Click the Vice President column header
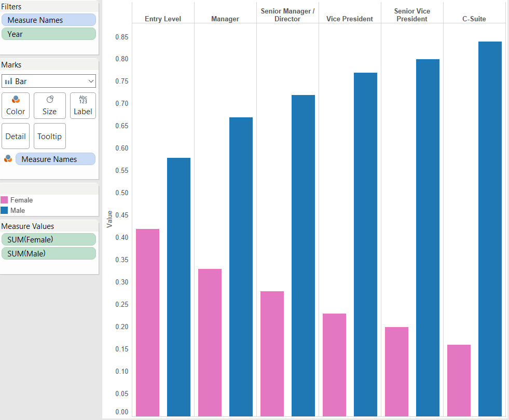Image resolution: width=509 pixels, height=420 pixels. pyautogui.click(x=350, y=19)
